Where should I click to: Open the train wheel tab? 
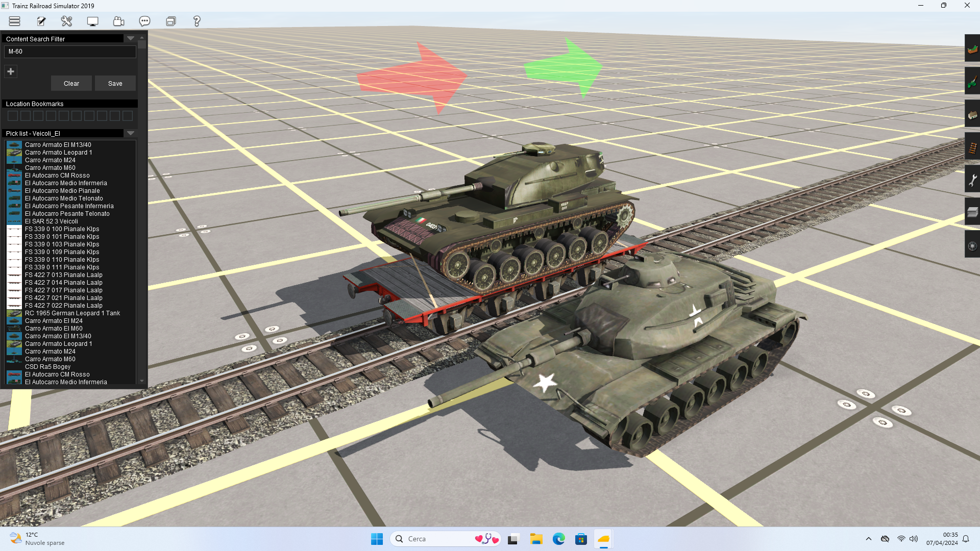coord(972,245)
